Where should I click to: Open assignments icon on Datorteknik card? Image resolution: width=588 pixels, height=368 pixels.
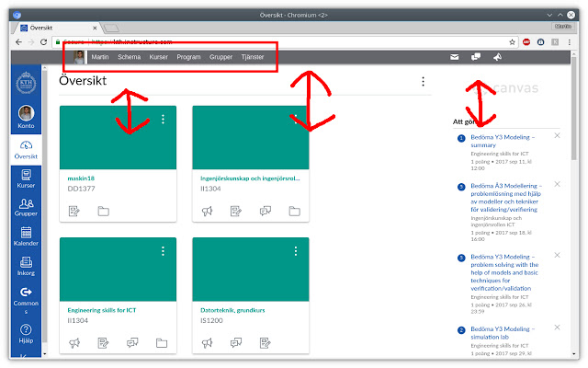tap(266, 343)
